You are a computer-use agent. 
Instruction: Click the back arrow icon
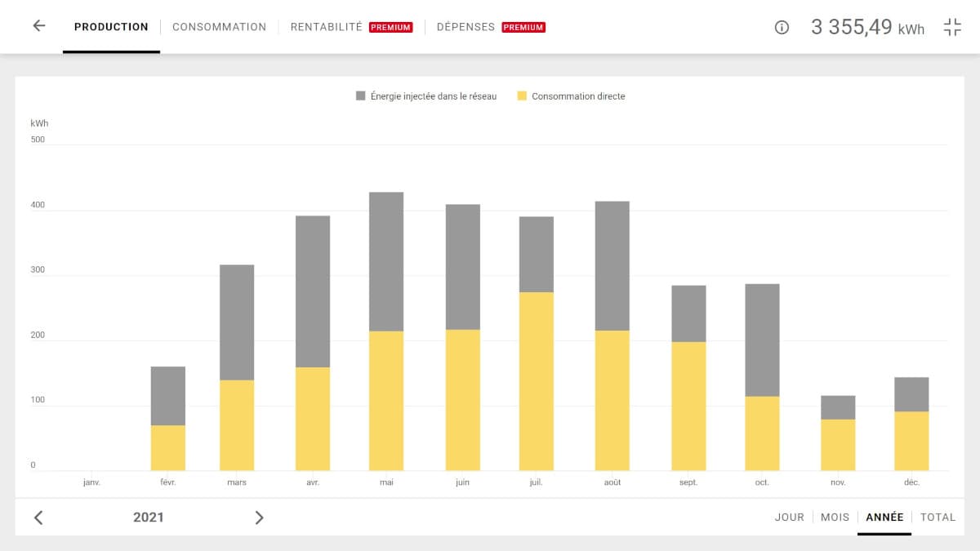pyautogui.click(x=38, y=26)
